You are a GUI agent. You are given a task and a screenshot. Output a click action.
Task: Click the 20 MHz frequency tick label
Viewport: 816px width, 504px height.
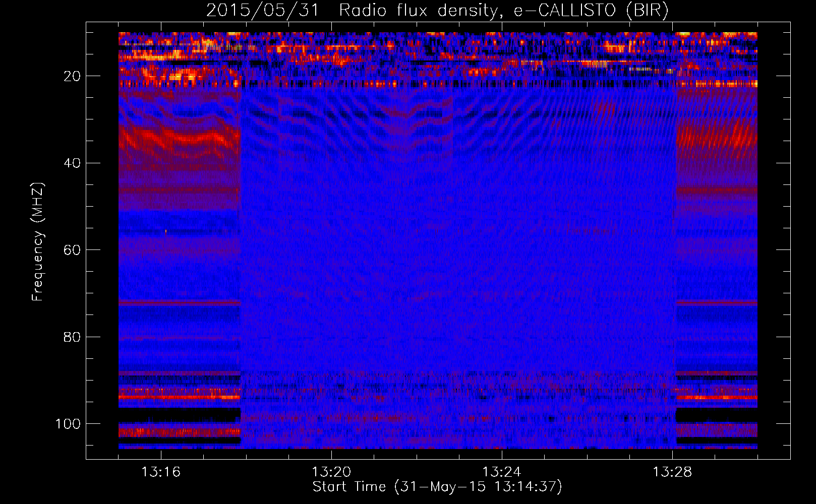coord(72,76)
